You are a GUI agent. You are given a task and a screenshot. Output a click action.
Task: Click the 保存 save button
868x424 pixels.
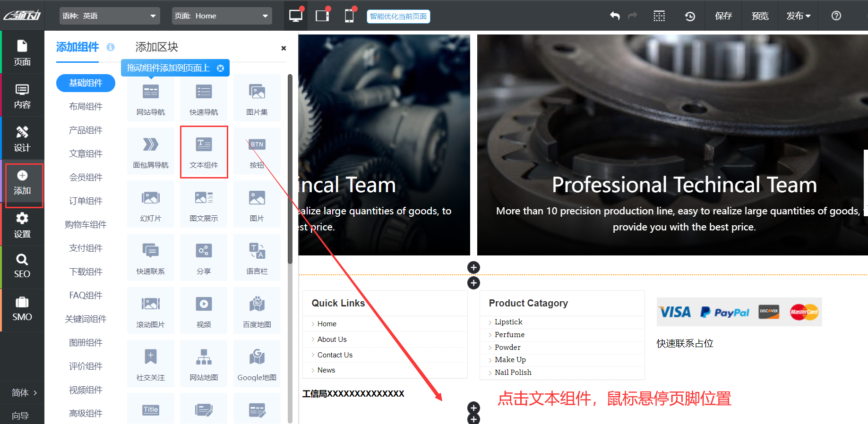[x=723, y=16]
